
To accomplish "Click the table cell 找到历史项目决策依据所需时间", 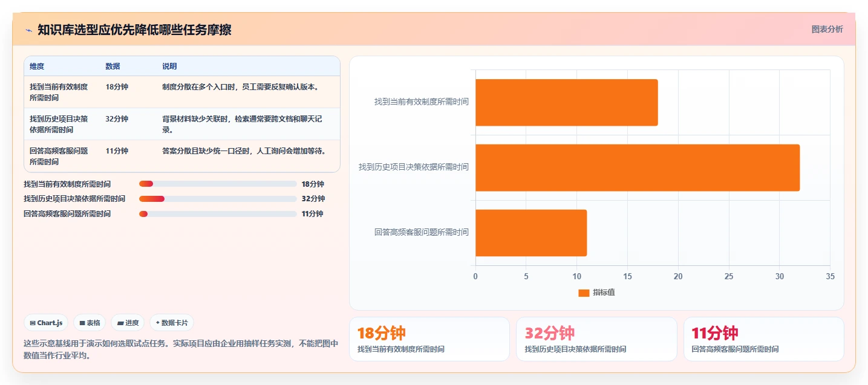I will click(x=59, y=124).
